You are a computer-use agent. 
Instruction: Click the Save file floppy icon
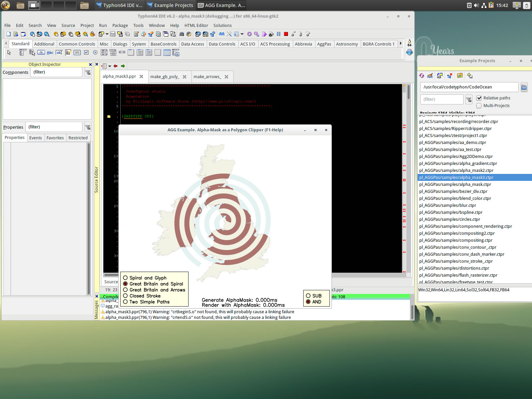coord(113,34)
